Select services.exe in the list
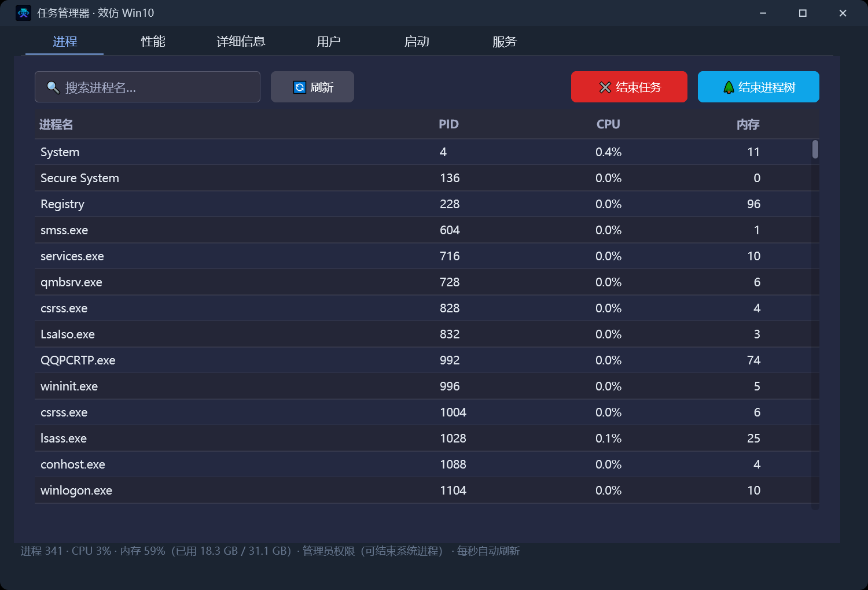Screen dimensions: 868x590 click(x=427, y=256)
